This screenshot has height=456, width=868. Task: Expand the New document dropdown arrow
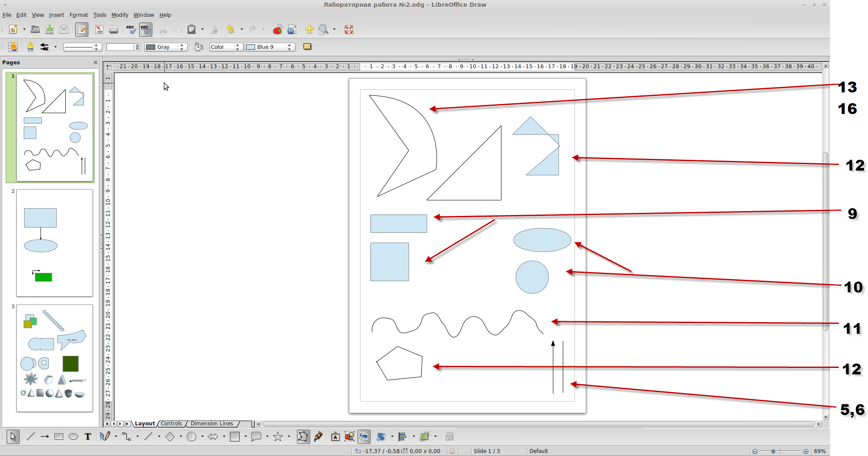[x=24, y=29]
